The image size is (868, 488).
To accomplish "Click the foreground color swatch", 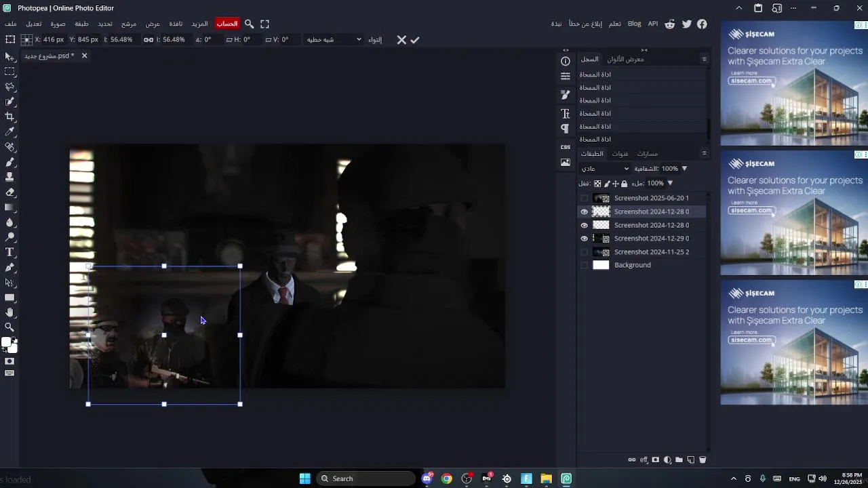I will (x=6, y=342).
